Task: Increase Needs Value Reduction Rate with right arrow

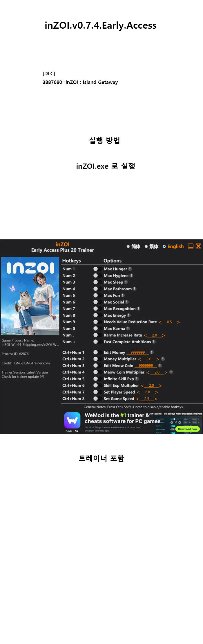Action: [x=178, y=322]
